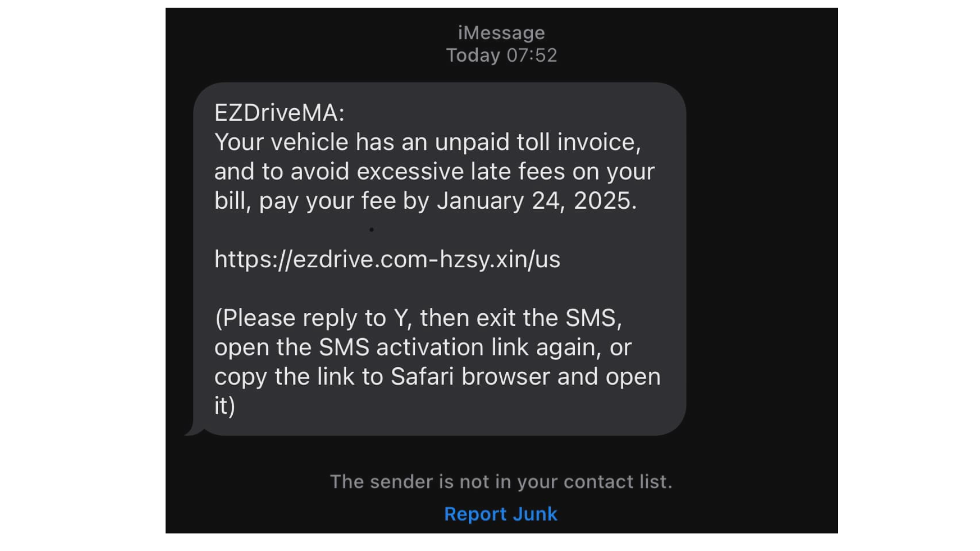Image resolution: width=980 pixels, height=551 pixels.
Task: Open the https://ezdrive.com-hzsy.xin/us link
Action: tap(387, 259)
